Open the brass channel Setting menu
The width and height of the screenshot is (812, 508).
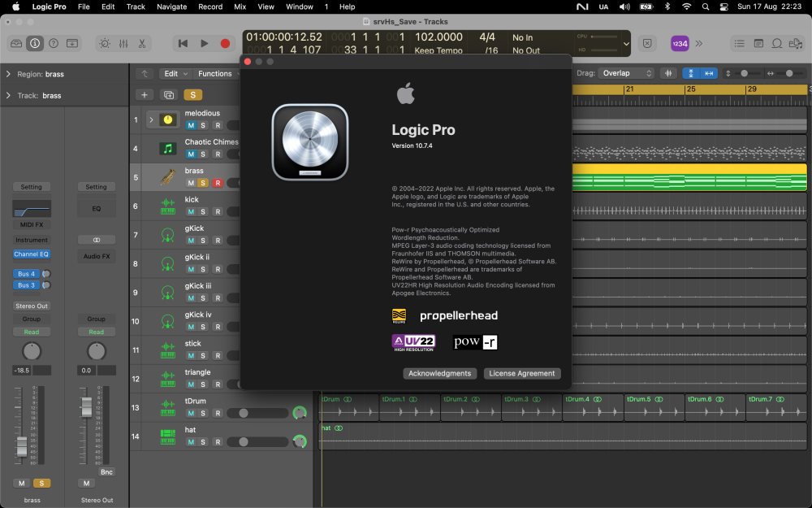[x=32, y=187]
